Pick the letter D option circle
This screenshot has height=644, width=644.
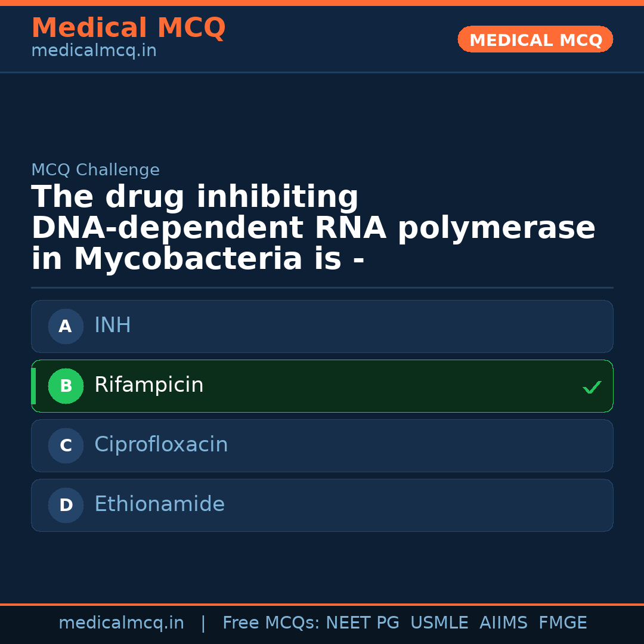(x=66, y=505)
